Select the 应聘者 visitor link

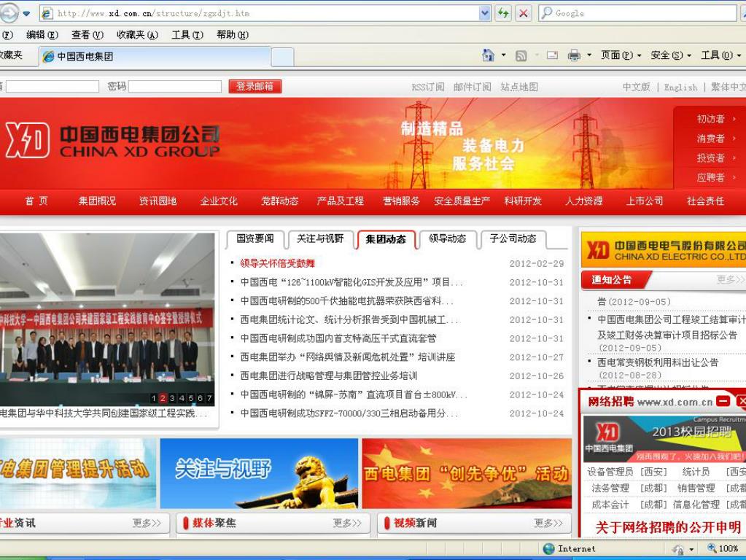coord(711,177)
